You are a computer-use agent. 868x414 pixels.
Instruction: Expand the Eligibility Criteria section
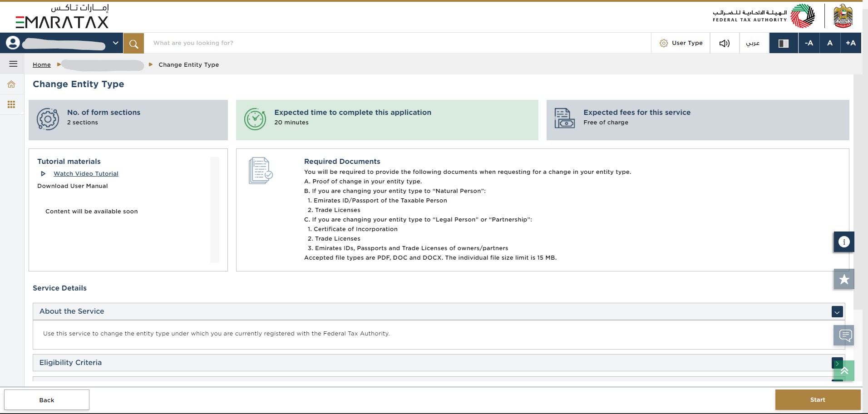pos(837,363)
